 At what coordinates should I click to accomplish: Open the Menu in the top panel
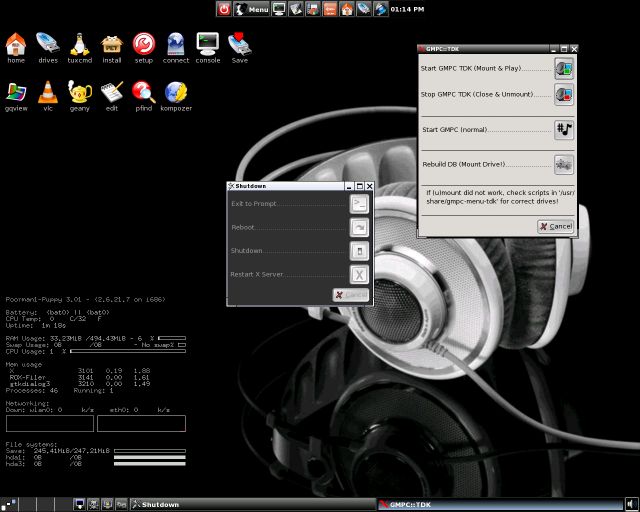coord(251,9)
